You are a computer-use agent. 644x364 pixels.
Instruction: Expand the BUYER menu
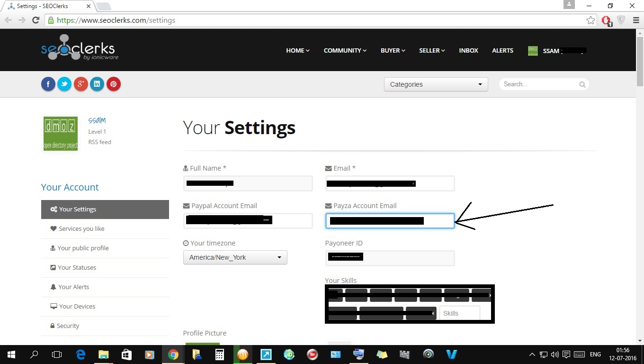click(x=393, y=50)
